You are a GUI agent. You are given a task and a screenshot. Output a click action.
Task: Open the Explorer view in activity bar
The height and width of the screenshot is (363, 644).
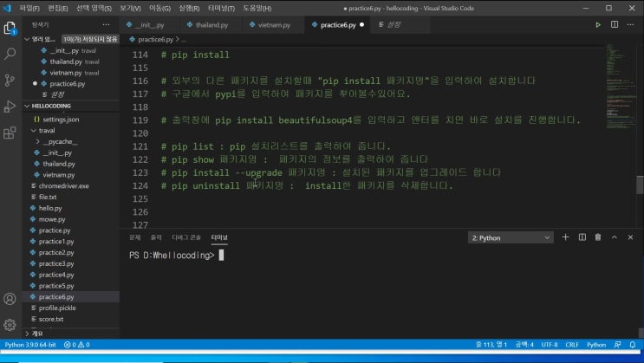pyautogui.click(x=10, y=29)
